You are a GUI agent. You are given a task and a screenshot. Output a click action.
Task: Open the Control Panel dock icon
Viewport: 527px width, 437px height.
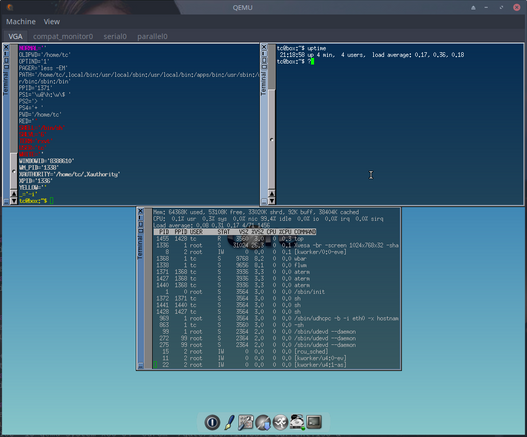tap(246, 422)
